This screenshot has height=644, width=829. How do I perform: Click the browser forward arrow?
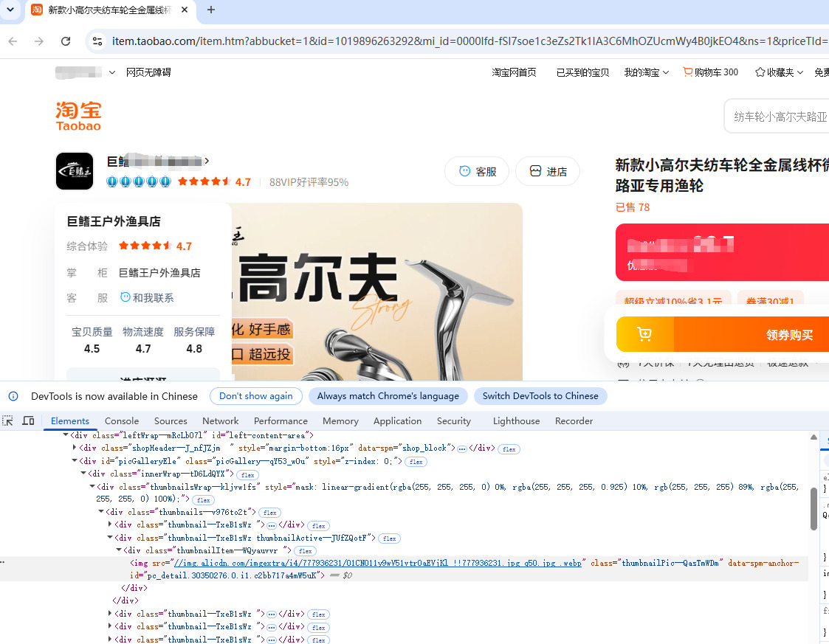[39, 41]
